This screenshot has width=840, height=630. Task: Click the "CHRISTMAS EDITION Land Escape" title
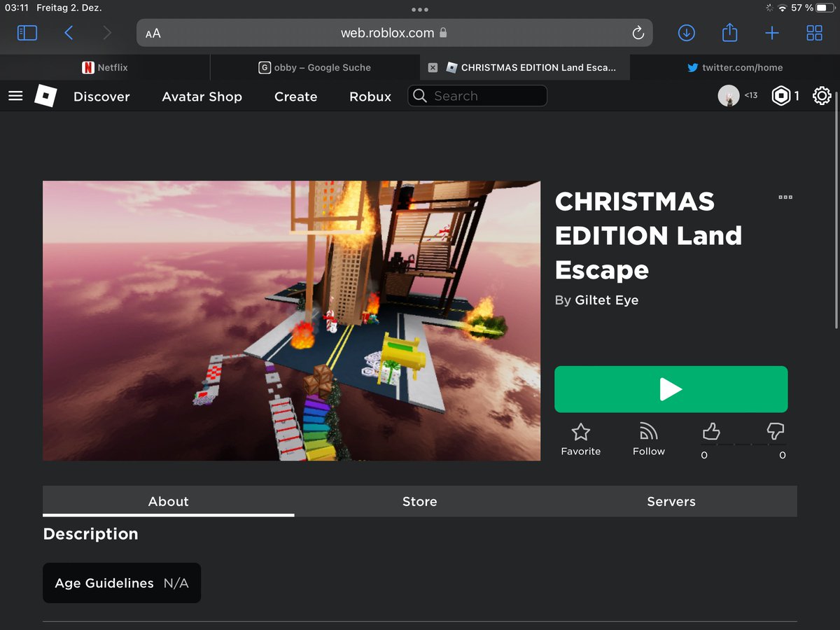649,236
